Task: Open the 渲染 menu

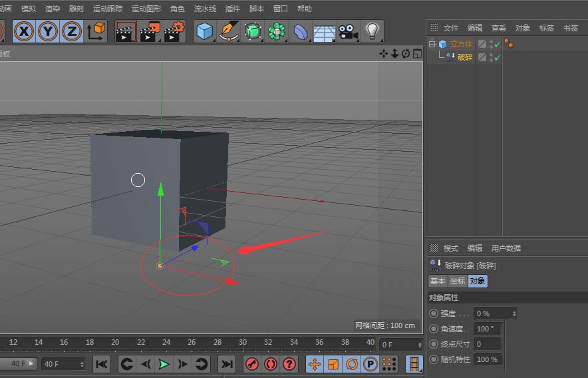Action: coord(53,8)
